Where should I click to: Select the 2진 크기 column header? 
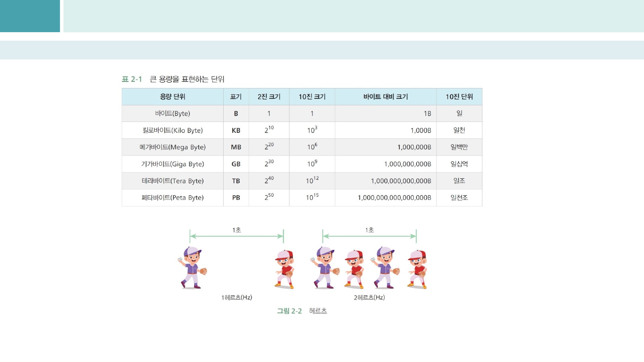click(x=269, y=97)
